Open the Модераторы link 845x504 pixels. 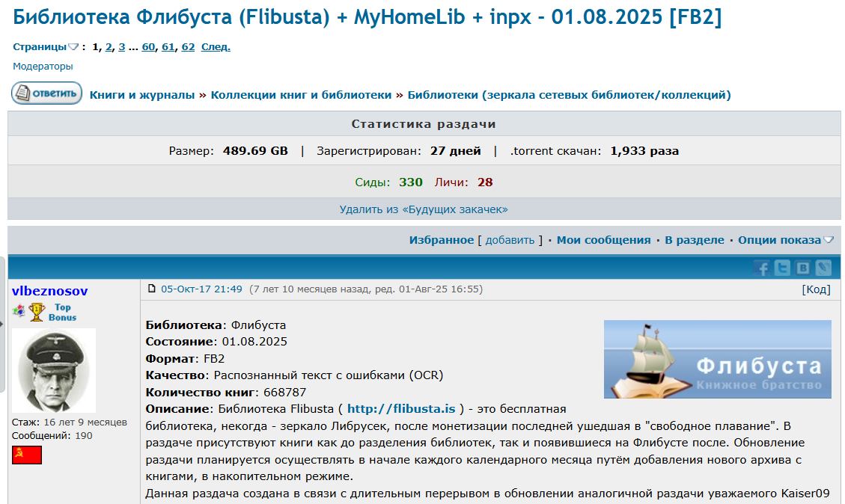[43, 67]
